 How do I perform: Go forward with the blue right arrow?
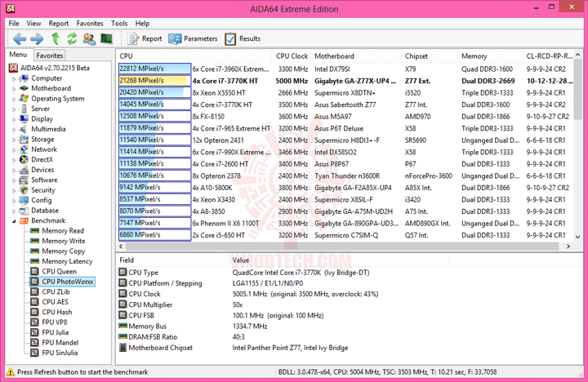tap(37, 38)
